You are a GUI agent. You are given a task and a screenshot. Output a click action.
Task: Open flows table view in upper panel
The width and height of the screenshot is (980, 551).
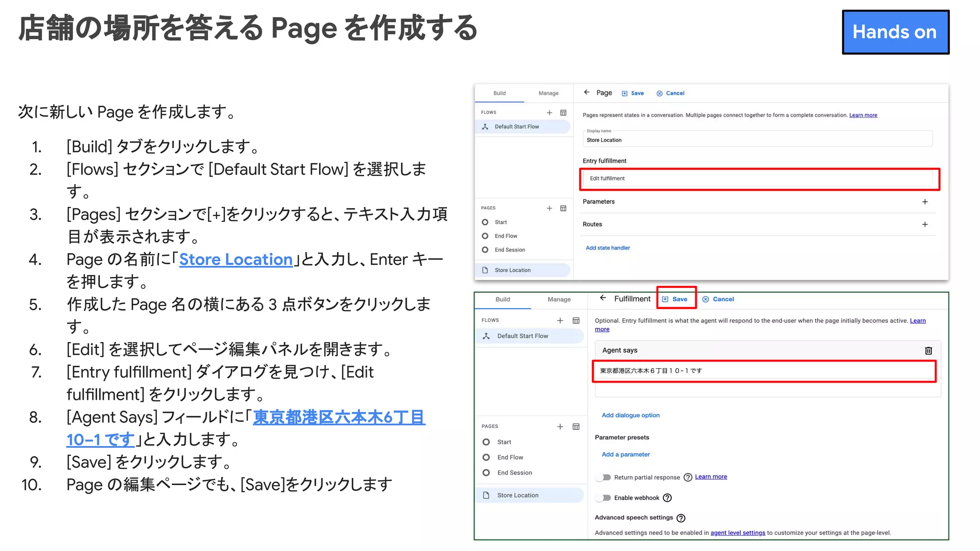563,112
